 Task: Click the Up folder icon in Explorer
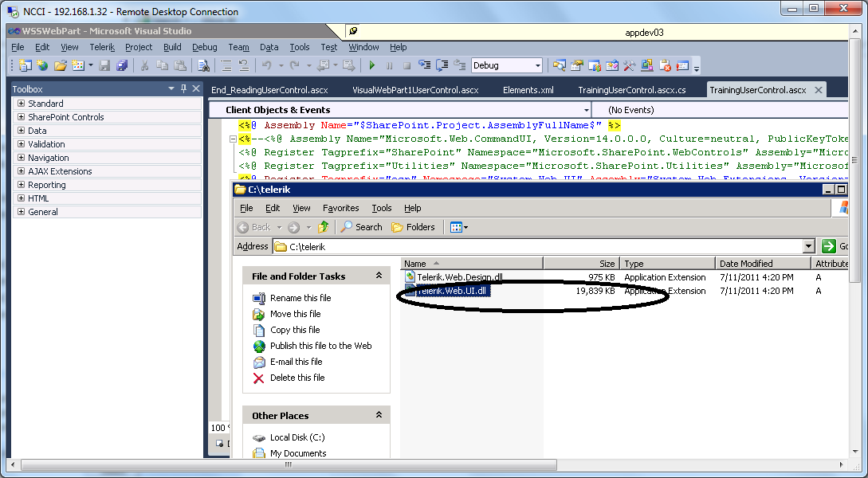point(324,227)
